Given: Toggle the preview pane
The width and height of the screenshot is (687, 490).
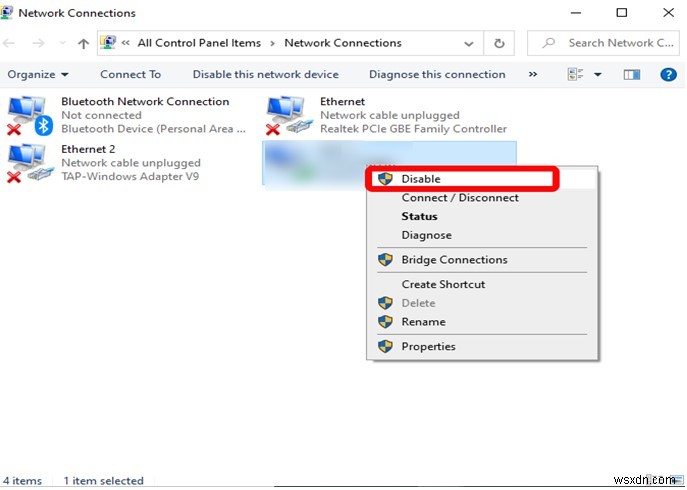Looking at the screenshot, I should (631, 75).
